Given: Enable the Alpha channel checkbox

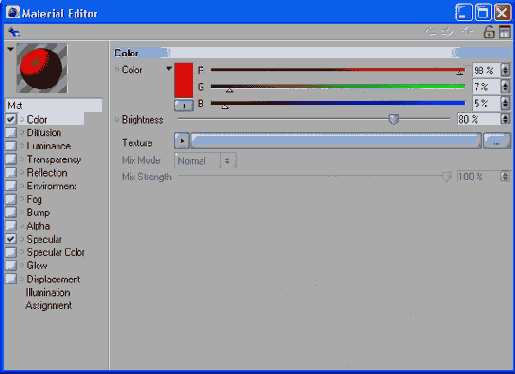Looking at the screenshot, I should (x=11, y=226).
